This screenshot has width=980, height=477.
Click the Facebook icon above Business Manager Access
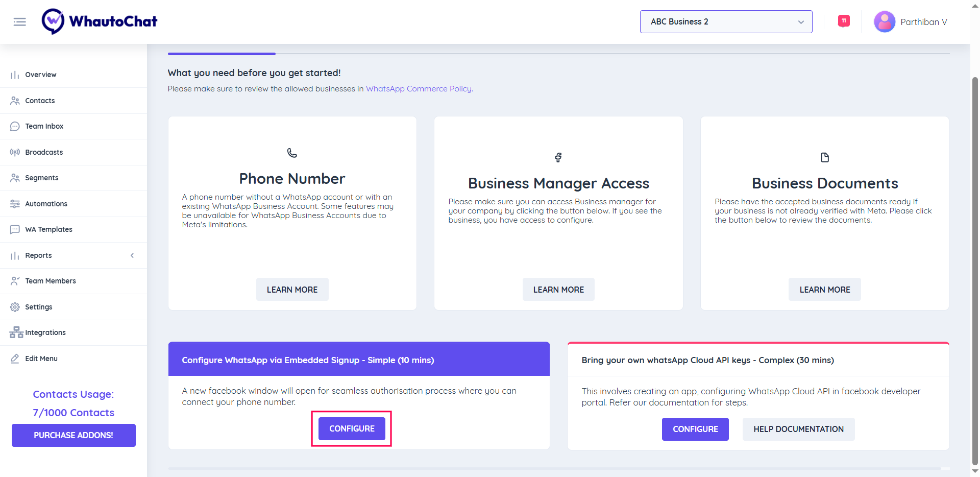(x=558, y=157)
